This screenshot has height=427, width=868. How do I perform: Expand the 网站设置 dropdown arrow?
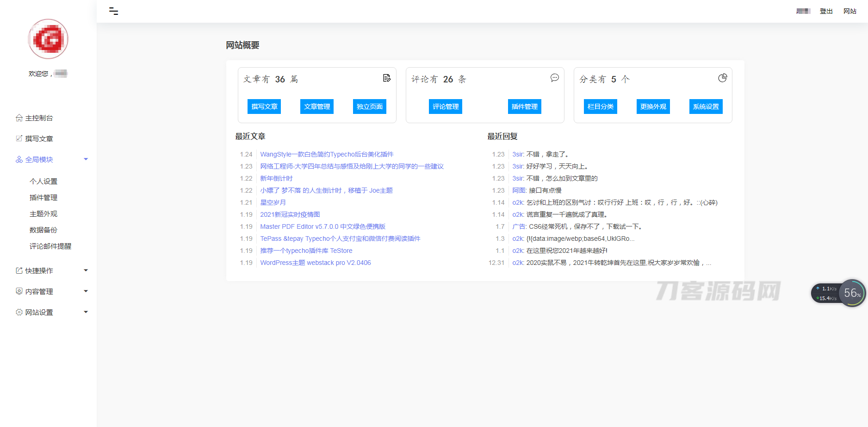86,312
